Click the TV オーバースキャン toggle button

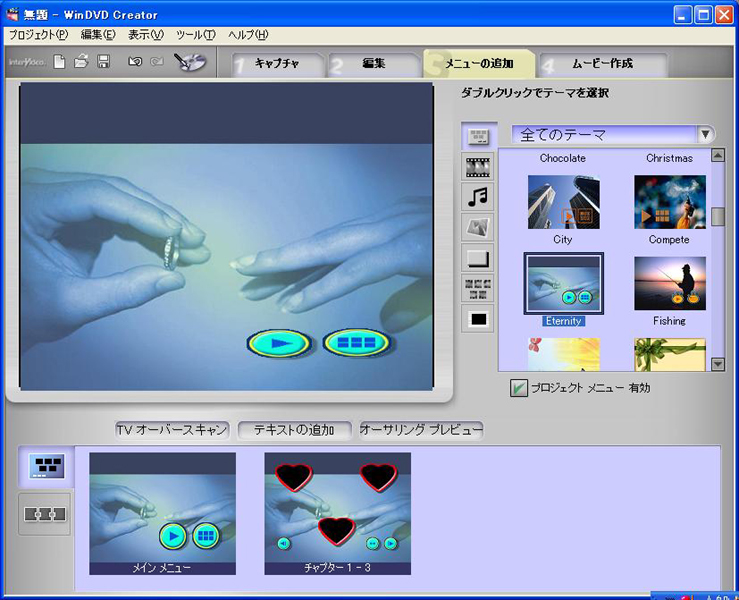[x=173, y=430]
